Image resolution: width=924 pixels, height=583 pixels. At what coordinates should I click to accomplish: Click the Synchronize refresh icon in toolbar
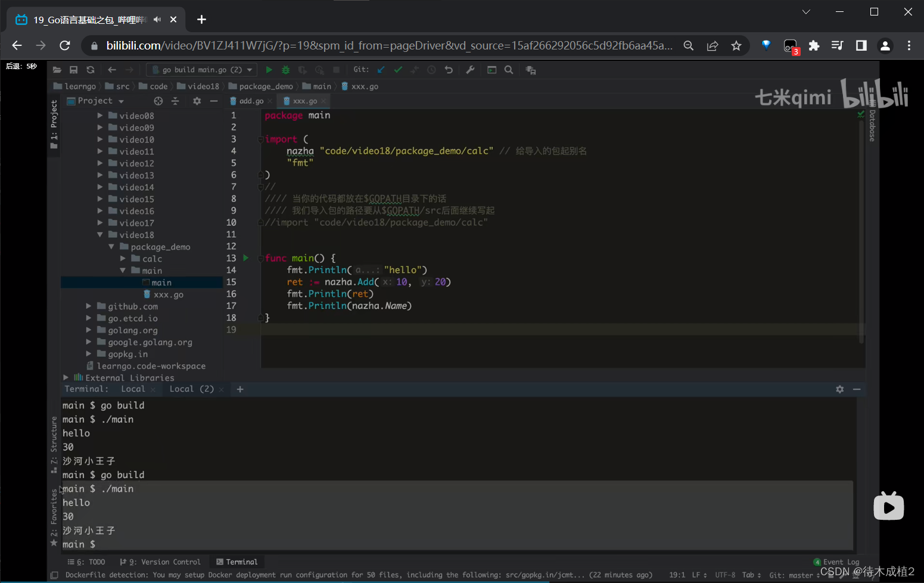tap(91, 70)
